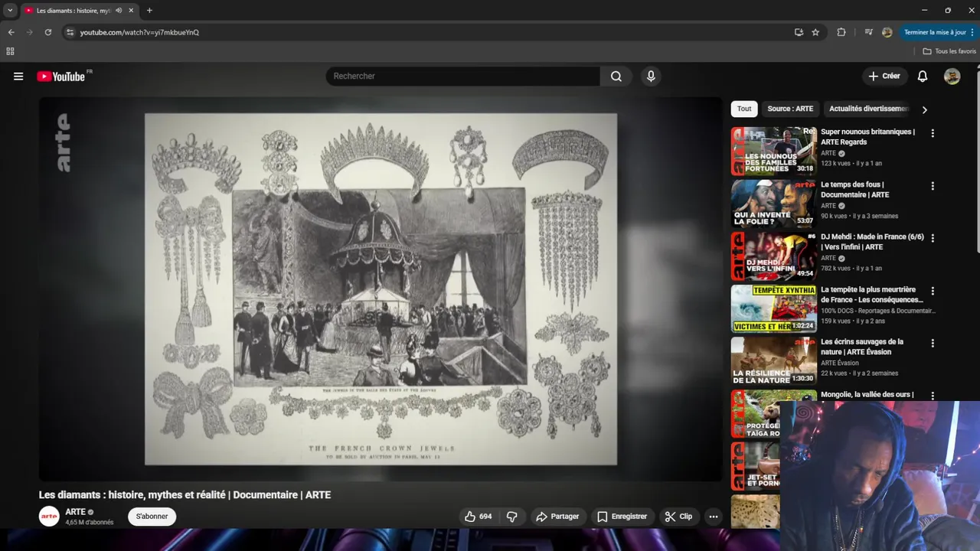
Task: Open La tempête la plus meurtrière thumbnail
Action: (773, 308)
